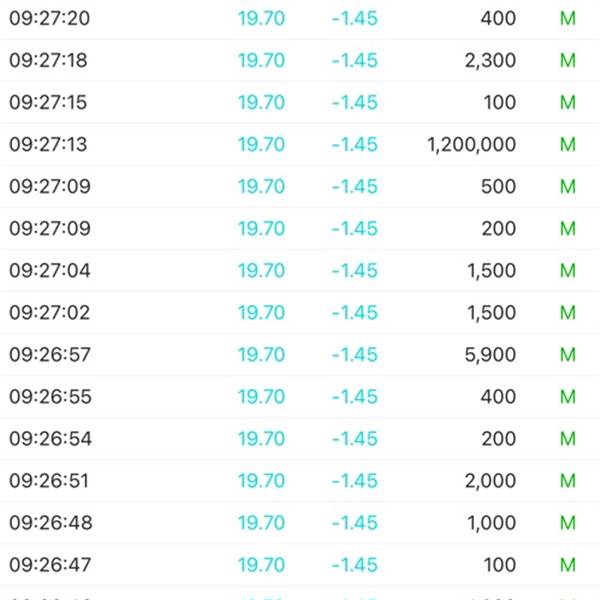This screenshot has height=600, width=600.
Task: Click the green M marker at 09:27:13
Action: (568, 144)
